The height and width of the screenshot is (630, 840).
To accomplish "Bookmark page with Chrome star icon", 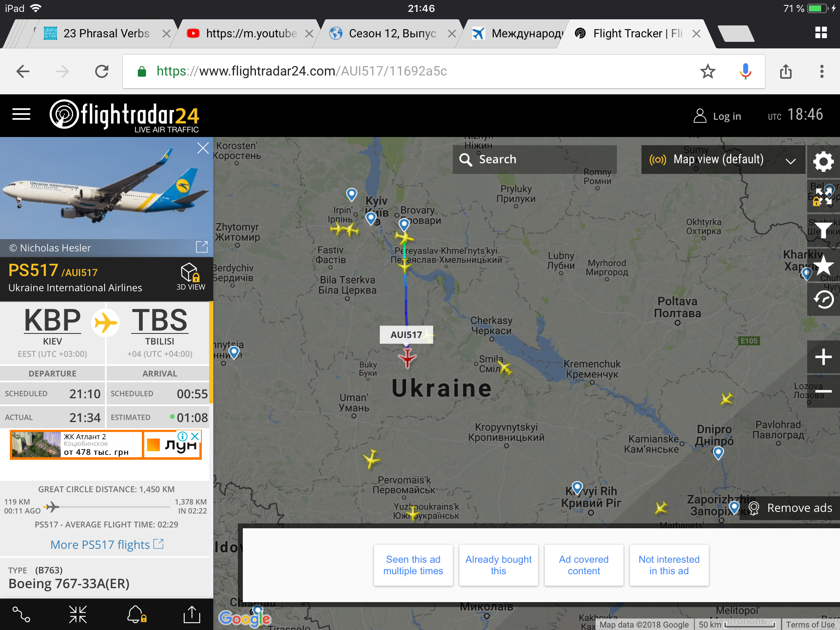I will (708, 71).
